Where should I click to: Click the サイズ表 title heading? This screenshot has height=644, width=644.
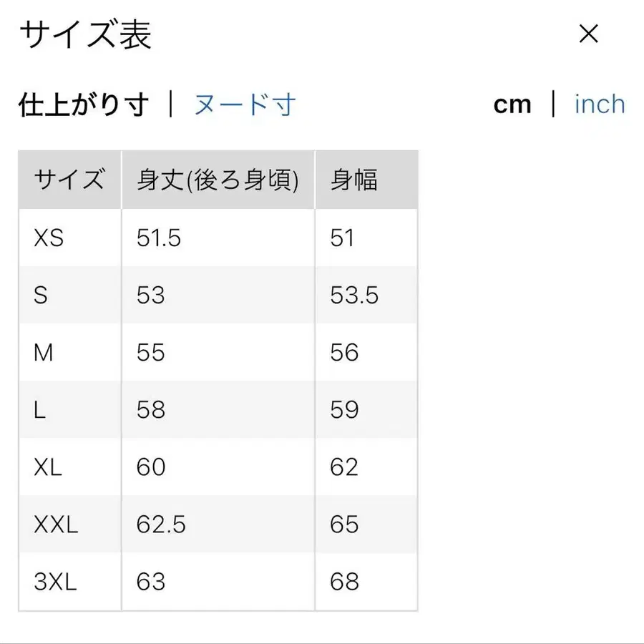coord(86,34)
